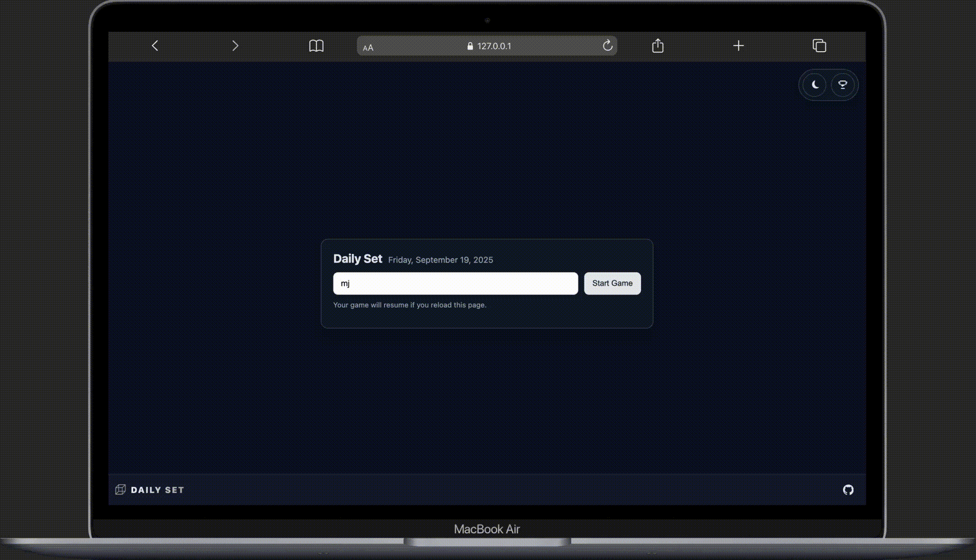Navigate back in browser history

(155, 46)
